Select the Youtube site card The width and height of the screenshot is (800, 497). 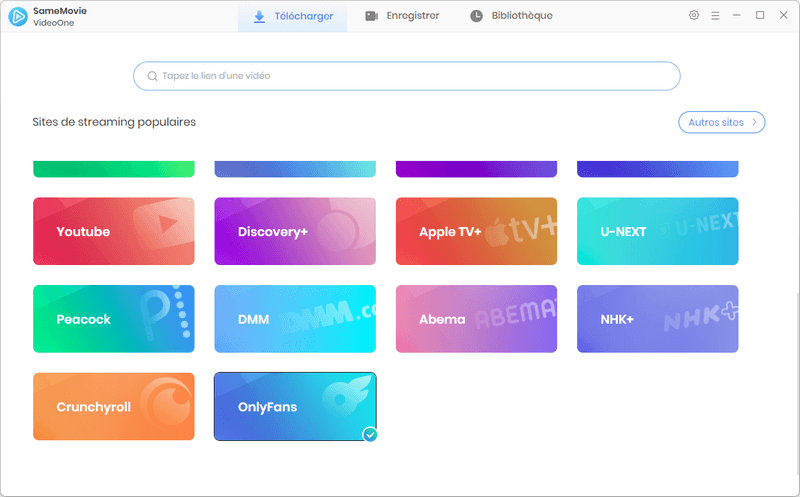tap(114, 231)
